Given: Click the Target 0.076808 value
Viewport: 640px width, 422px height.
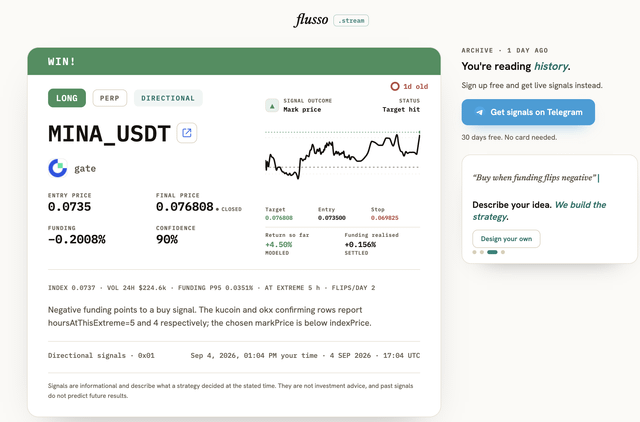Looking at the screenshot, I should pyautogui.click(x=279, y=218).
